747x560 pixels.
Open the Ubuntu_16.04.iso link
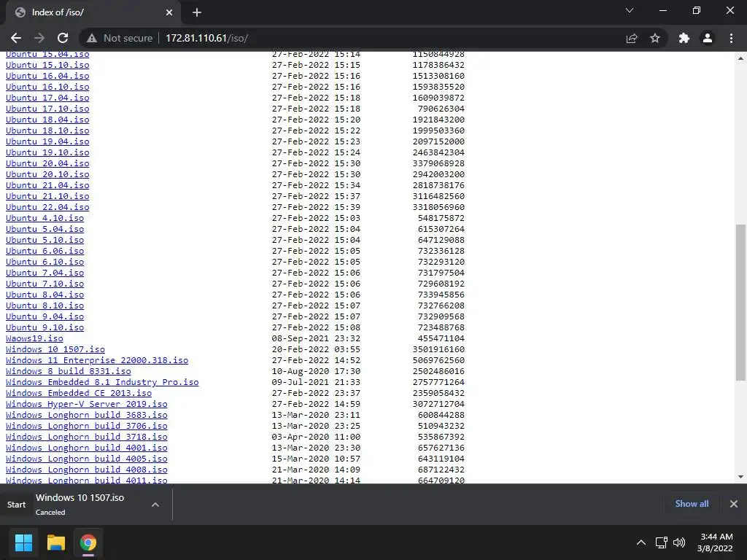point(47,76)
